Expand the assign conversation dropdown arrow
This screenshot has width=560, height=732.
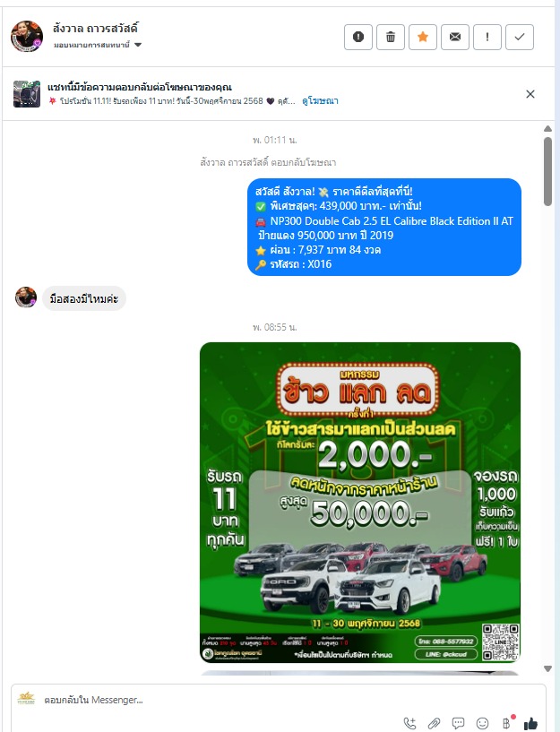(x=138, y=45)
